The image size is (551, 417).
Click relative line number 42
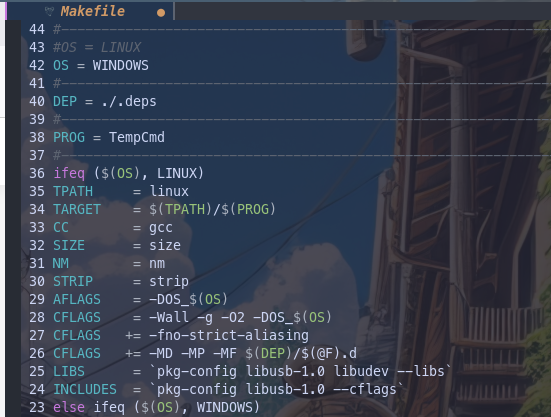(x=37, y=65)
